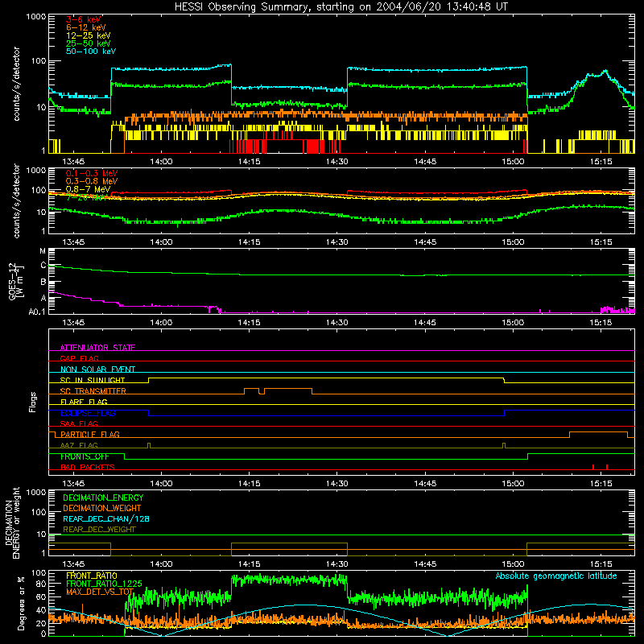Image resolution: width=644 pixels, height=644 pixels.
Task: Click the GOES-12 axis label
Action: pos(15,281)
